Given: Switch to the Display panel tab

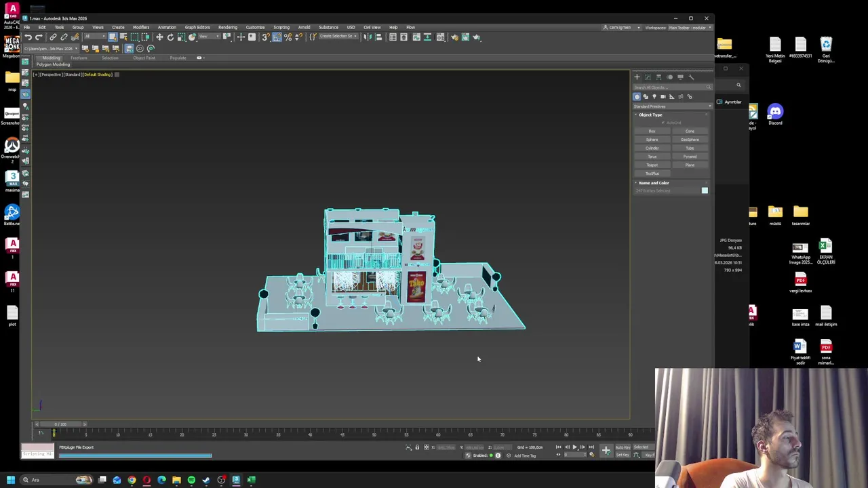Looking at the screenshot, I should 680,77.
